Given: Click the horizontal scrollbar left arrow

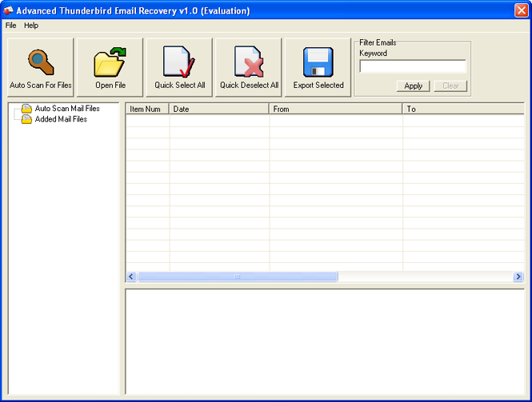Looking at the screenshot, I should [x=132, y=277].
